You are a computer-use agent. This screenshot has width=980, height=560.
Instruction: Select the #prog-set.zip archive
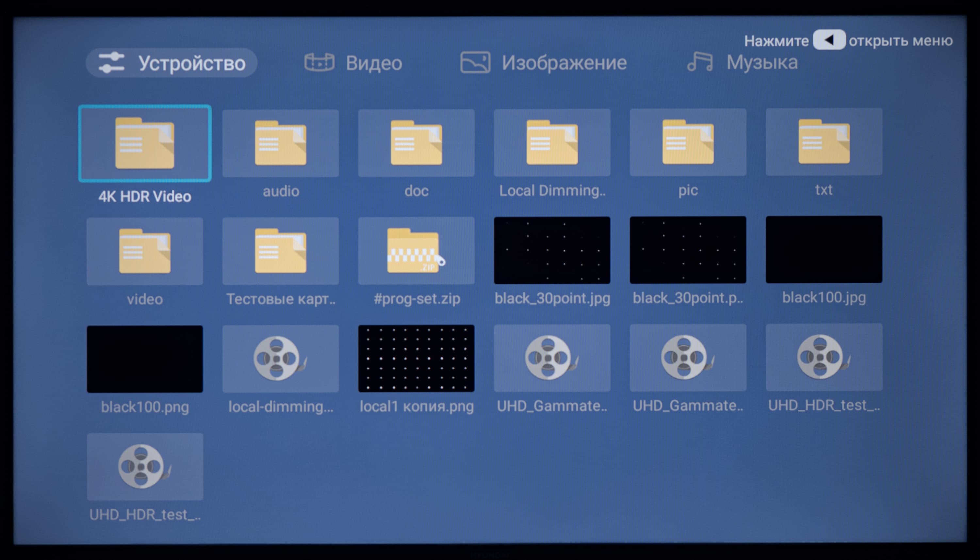(416, 250)
